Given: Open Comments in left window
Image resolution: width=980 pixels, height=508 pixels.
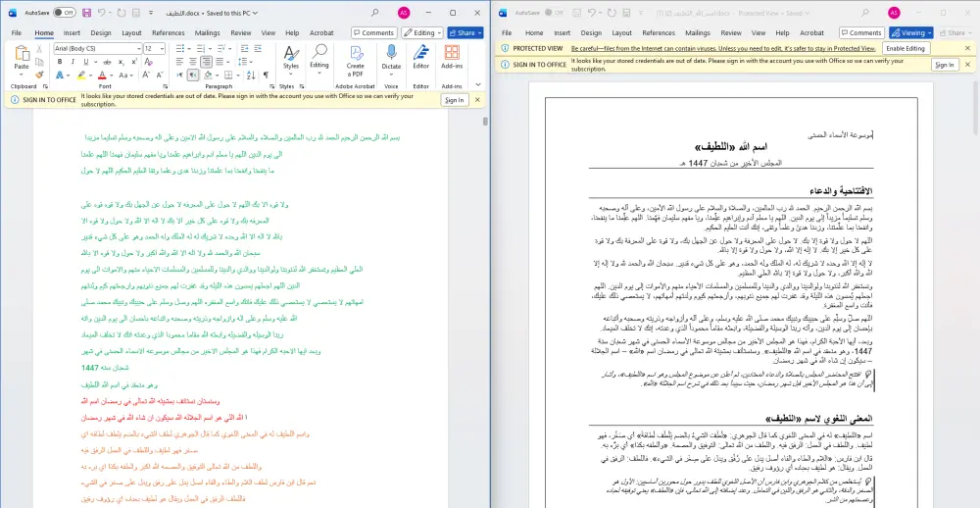Looking at the screenshot, I should coord(373,32).
